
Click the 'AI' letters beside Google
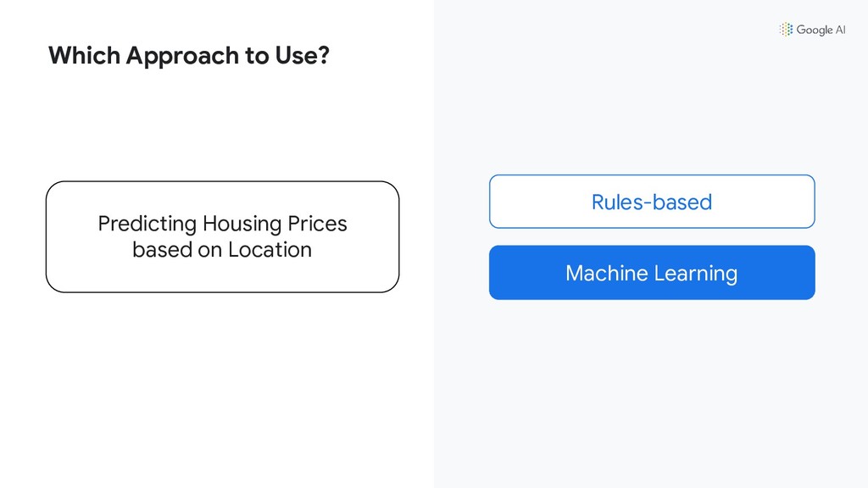840,30
